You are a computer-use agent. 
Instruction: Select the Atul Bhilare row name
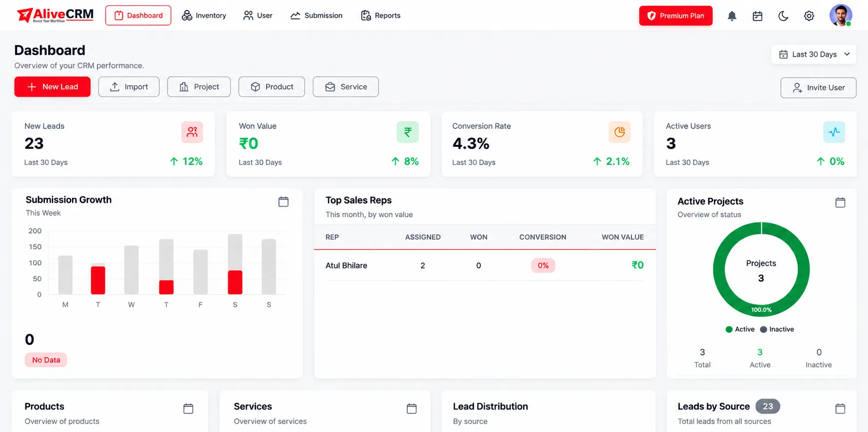pos(346,266)
